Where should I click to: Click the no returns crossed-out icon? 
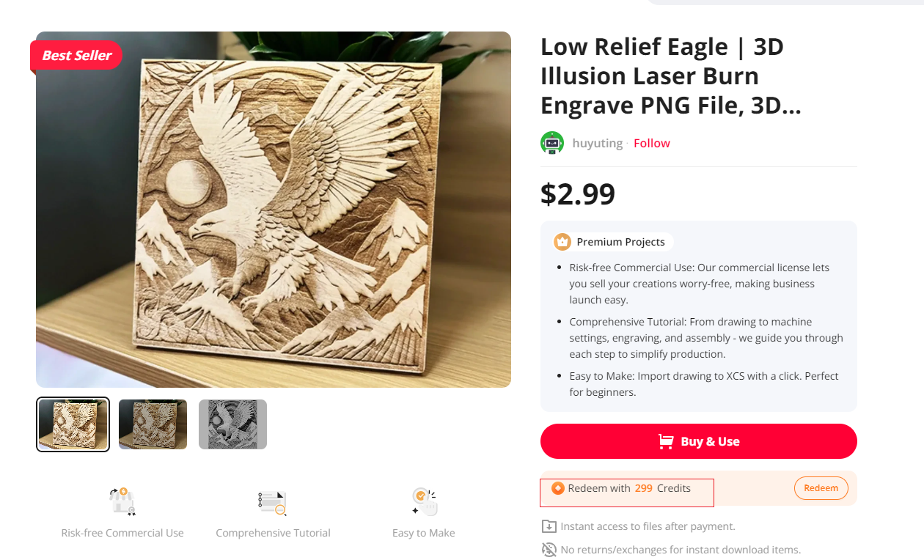pyautogui.click(x=549, y=550)
